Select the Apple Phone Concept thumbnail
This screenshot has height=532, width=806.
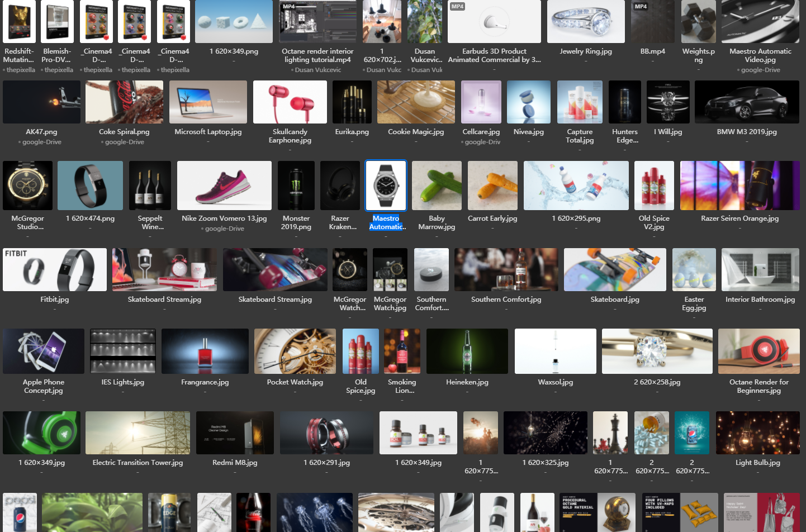tap(44, 351)
